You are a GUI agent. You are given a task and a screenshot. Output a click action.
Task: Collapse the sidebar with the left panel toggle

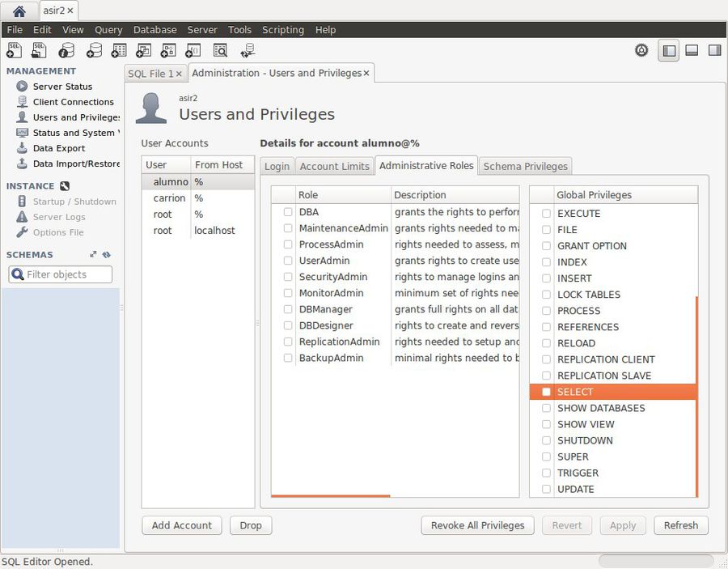pos(669,50)
